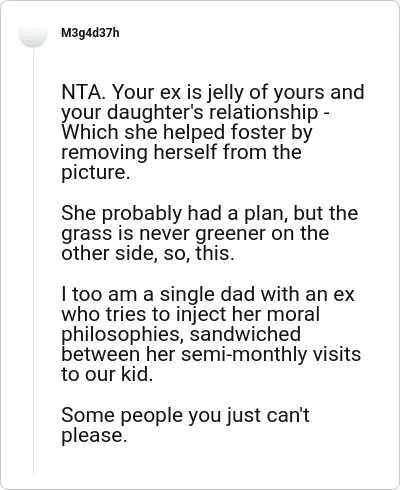The height and width of the screenshot is (490, 400).
Task: Click the "Some people you just can't please" paragraph
Action: click(x=185, y=425)
